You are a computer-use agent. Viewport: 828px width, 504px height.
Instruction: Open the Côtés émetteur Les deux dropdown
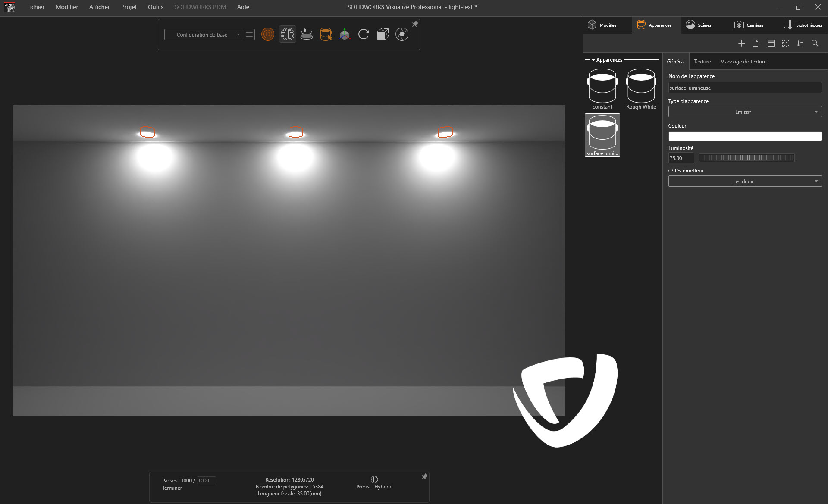pos(745,182)
